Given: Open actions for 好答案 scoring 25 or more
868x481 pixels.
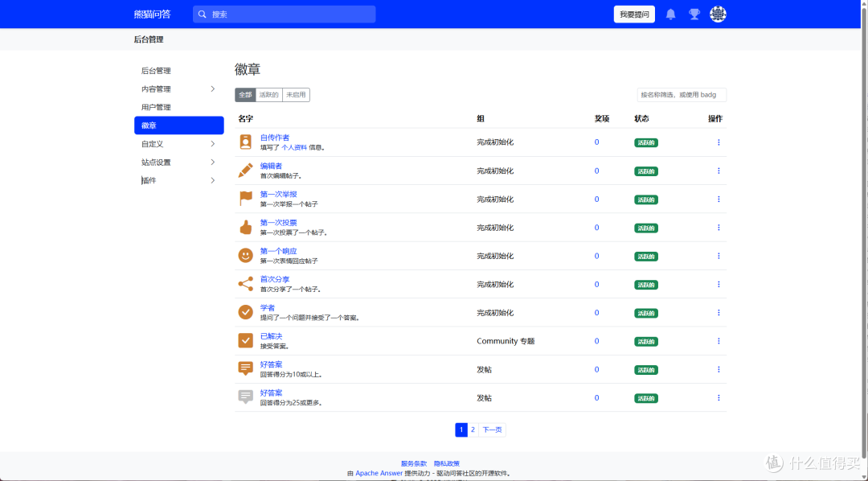Looking at the screenshot, I should [719, 398].
